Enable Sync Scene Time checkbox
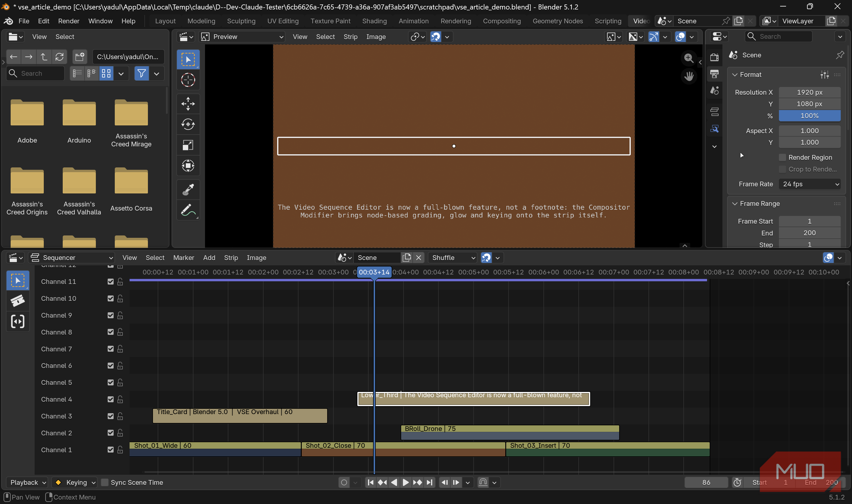Image resolution: width=852 pixels, height=504 pixels. pyautogui.click(x=105, y=482)
